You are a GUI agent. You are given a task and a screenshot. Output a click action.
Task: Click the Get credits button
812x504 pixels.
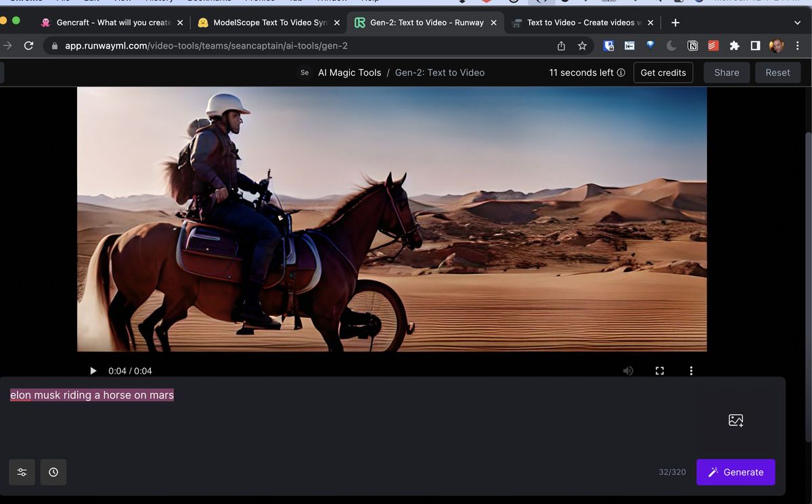pos(663,72)
